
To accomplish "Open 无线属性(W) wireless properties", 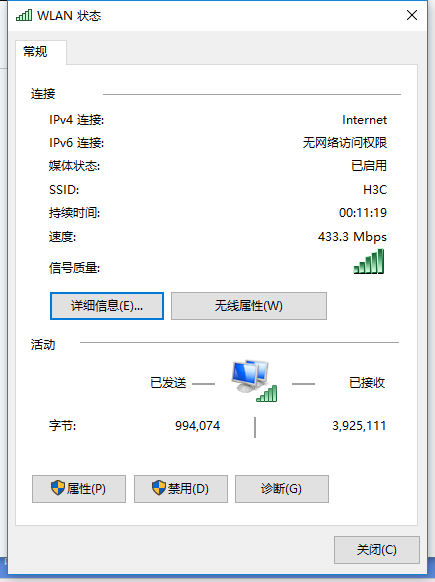I will (x=249, y=306).
